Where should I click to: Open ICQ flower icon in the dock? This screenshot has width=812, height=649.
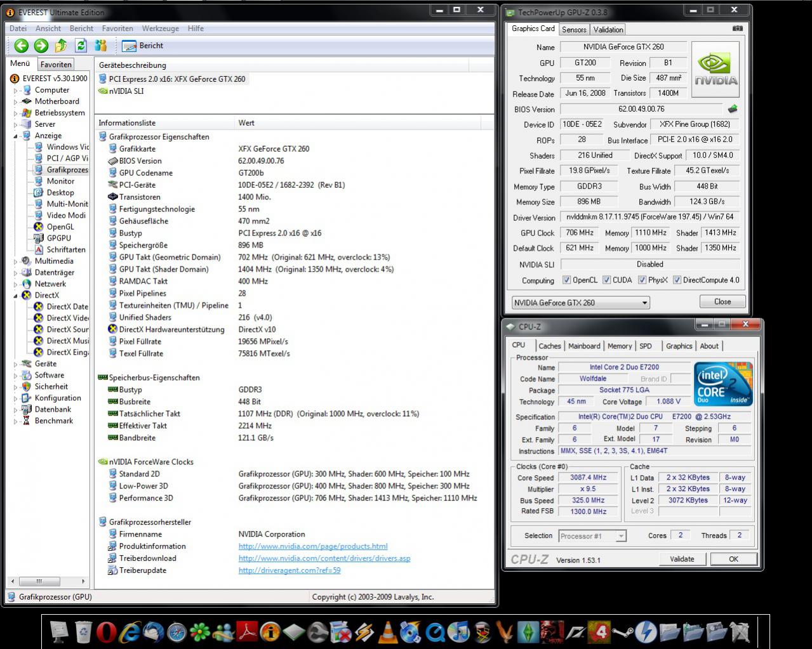click(199, 632)
